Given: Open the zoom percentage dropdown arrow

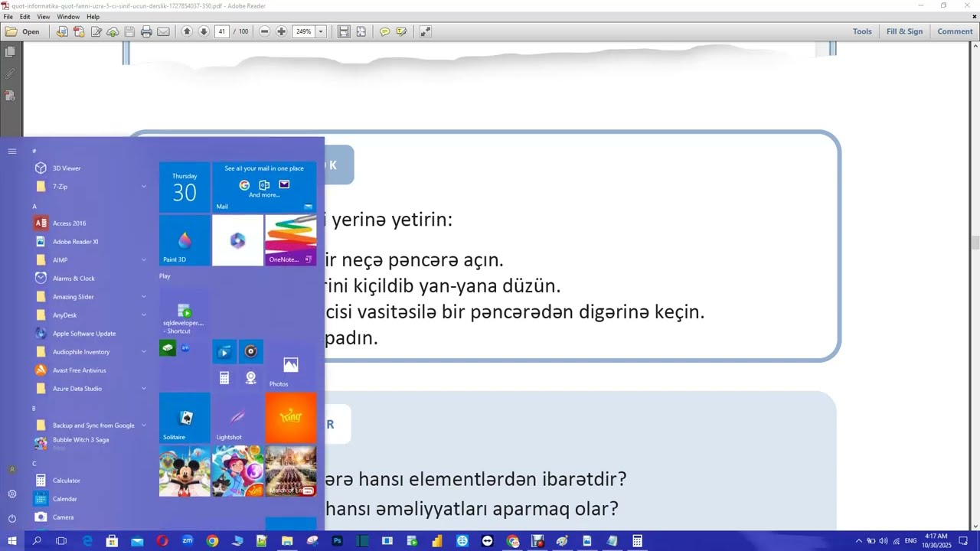Looking at the screenshot, I should coord(321,31).
